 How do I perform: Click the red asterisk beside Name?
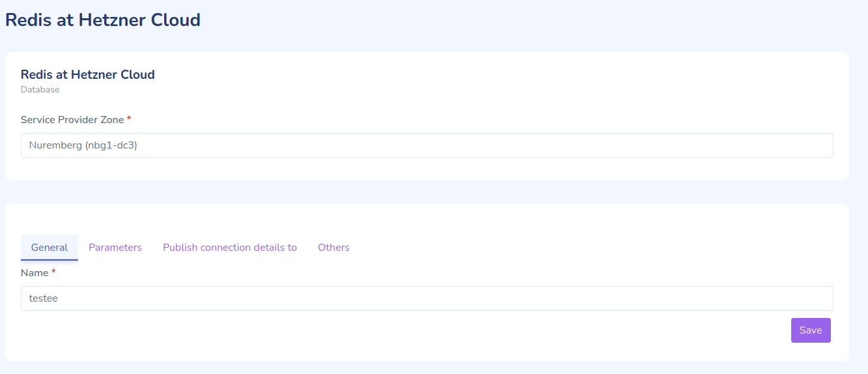pos(53,272)
